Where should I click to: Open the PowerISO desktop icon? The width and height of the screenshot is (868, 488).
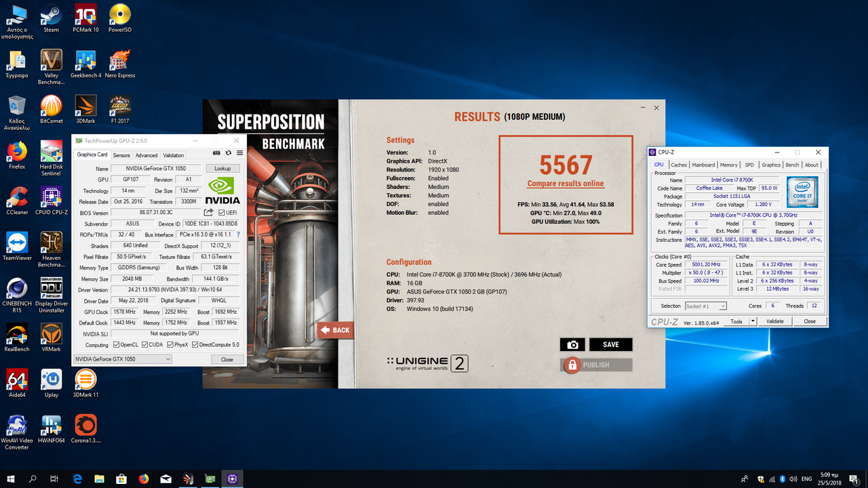(120, 18)
